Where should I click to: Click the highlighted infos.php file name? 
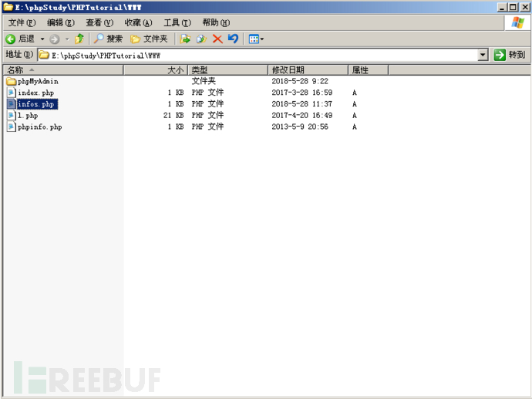[36, 104]
